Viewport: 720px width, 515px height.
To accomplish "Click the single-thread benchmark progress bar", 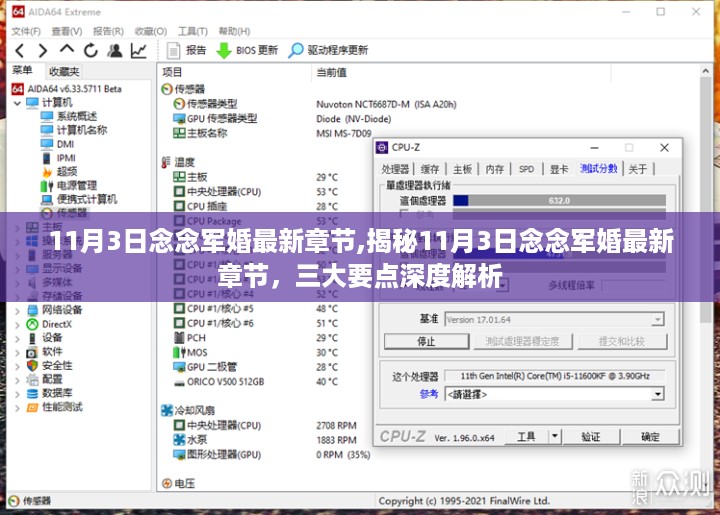I will (x=558, y=200).
